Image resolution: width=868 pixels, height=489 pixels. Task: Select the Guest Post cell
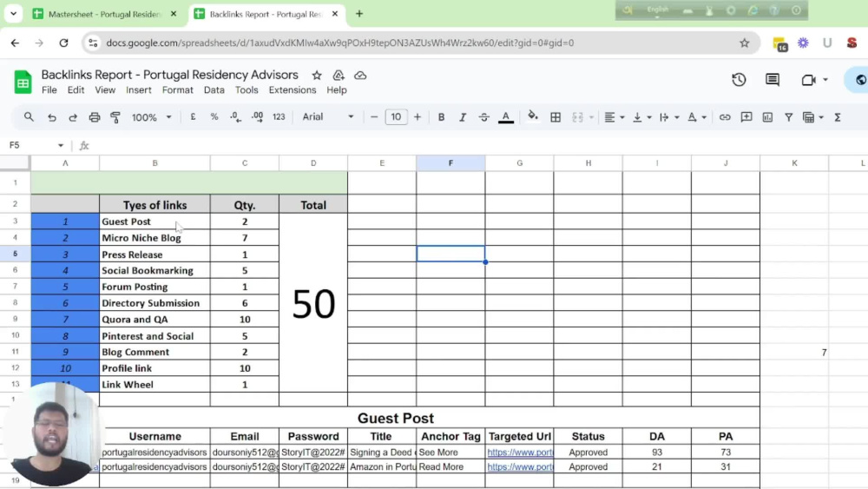coord(155,221)
